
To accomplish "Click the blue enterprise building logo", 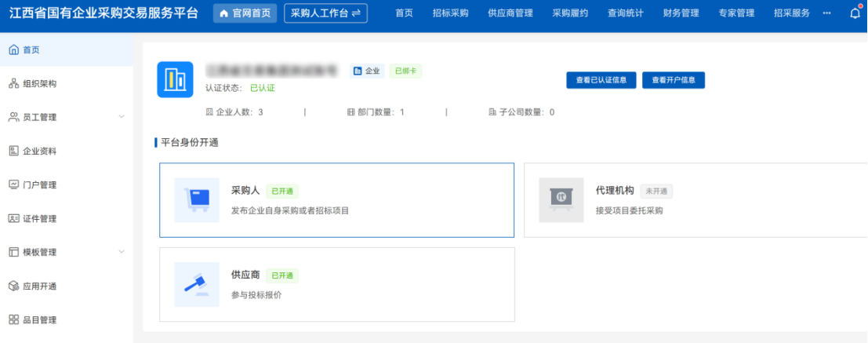I will tap(175, 79).
